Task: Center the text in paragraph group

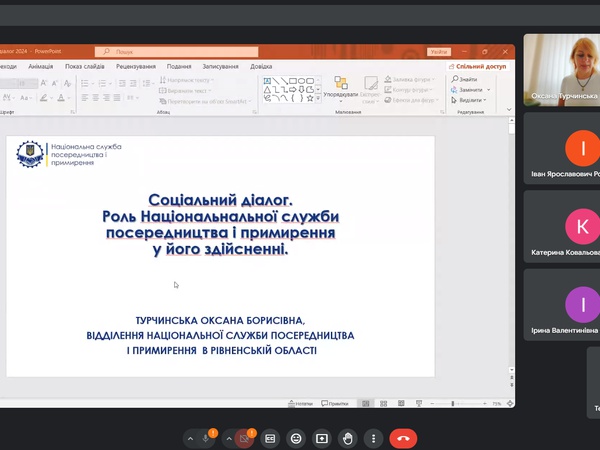Action: coord(96,98)
